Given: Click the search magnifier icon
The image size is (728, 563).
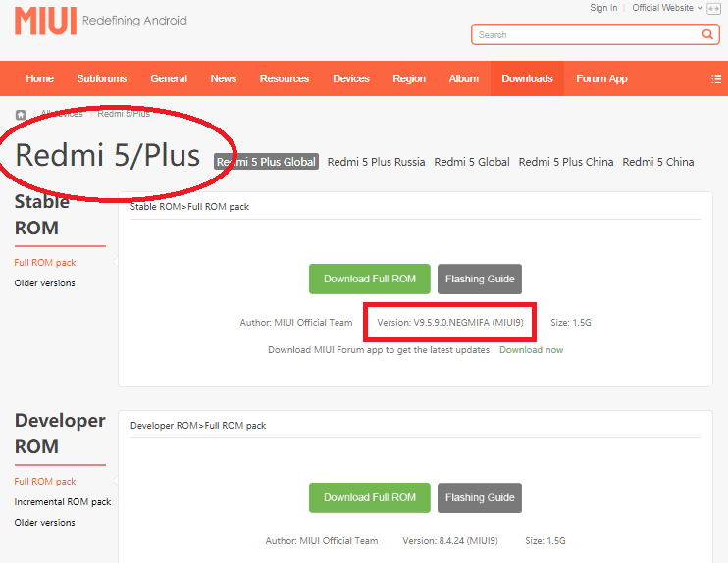Looking at the screenshot, I should pyautogui.click(x=707, y=34).
